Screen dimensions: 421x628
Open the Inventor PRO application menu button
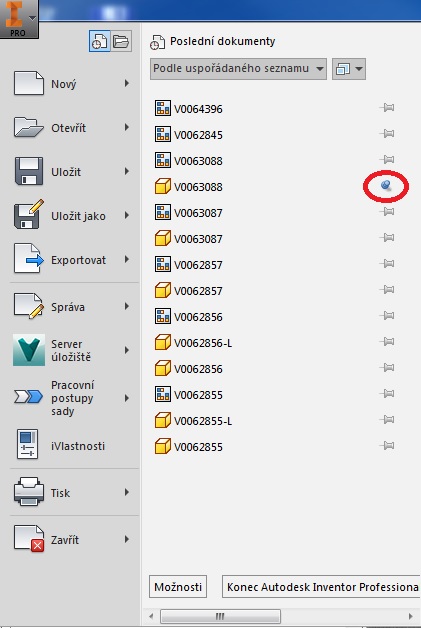pyautogui.click(x=19, y=19)
